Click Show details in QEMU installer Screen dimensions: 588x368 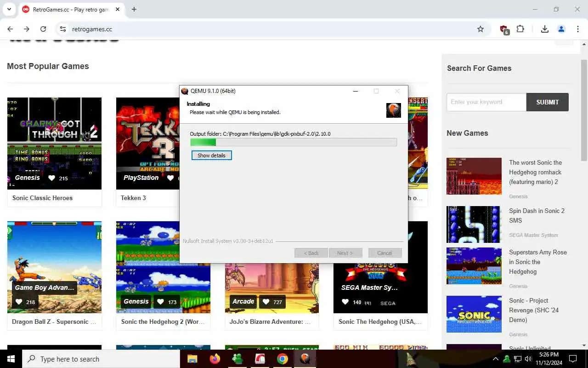(211, 155)
